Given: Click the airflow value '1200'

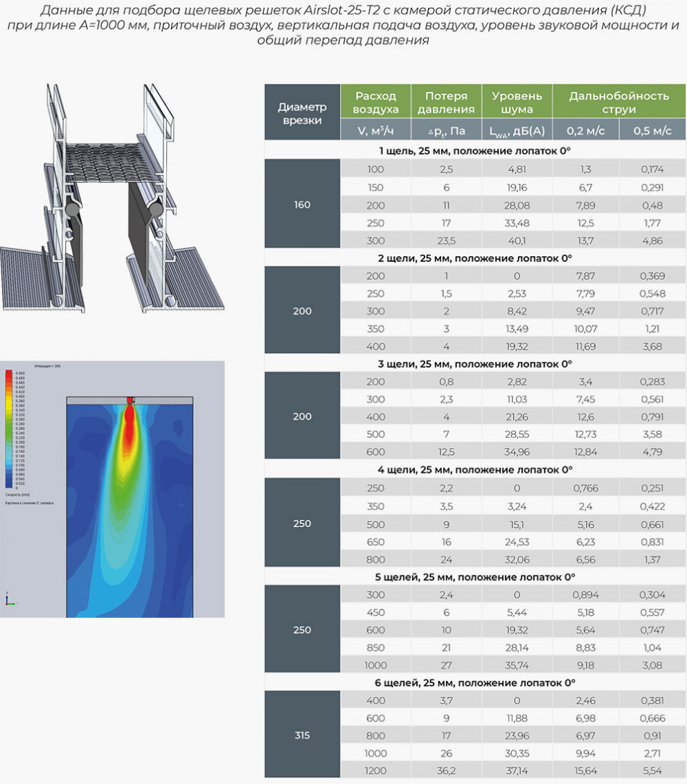Looking at the screenshot, I should pos(375,771).
